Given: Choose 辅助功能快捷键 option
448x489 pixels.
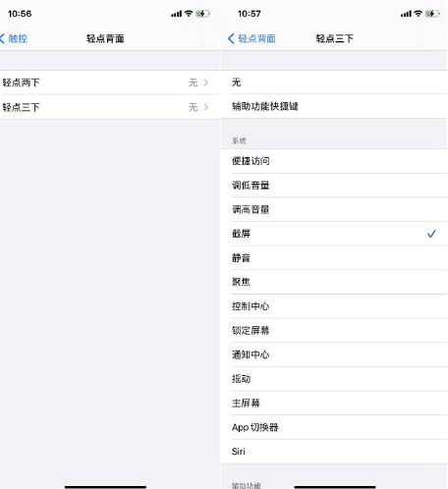Looking at the screenshot, I should click(334, 106).
